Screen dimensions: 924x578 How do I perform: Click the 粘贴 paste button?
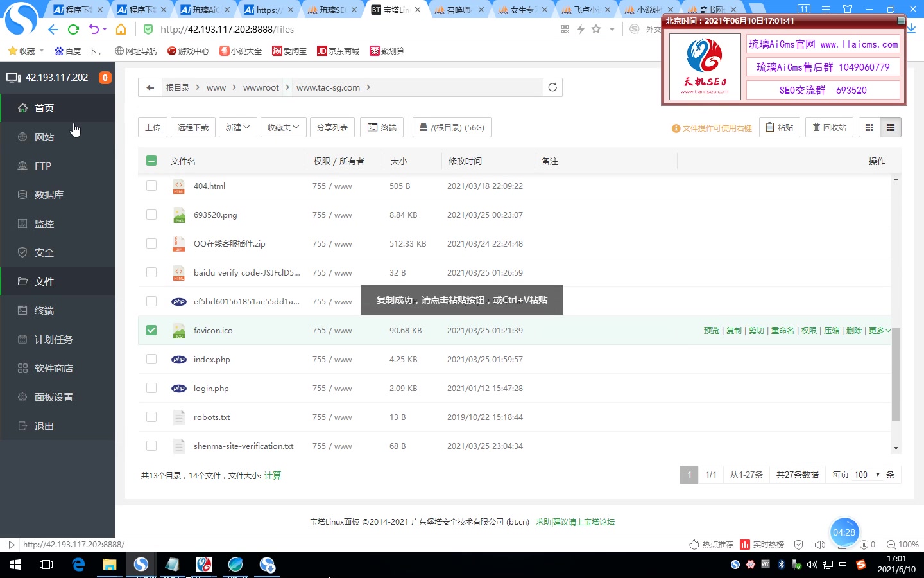click(779, 127)
